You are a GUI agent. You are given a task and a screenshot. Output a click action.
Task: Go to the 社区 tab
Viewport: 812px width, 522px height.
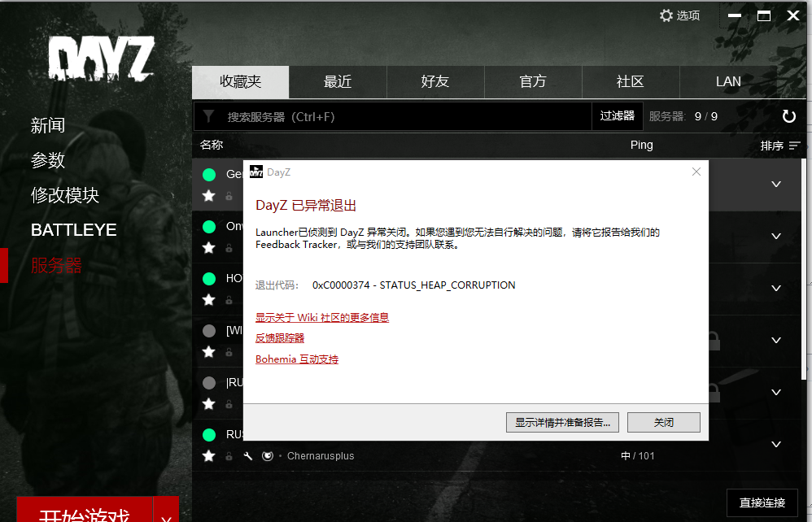631,82
